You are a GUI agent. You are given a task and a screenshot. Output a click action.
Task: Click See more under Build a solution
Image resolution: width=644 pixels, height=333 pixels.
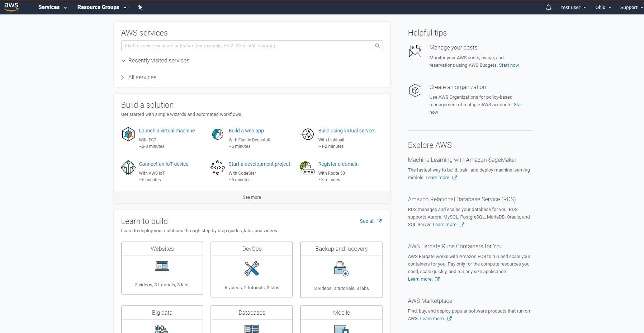click(x=252, y=197)
